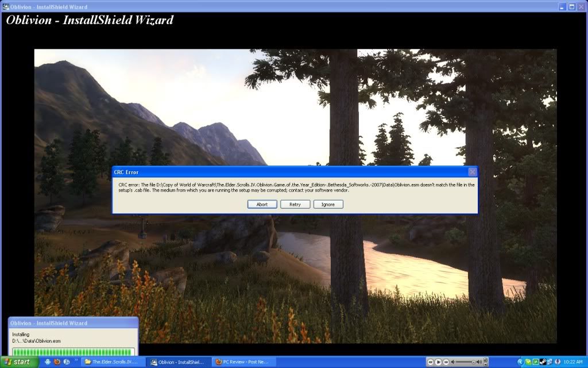Image resolution: width=588 pixels, height=368 pixels.
Task: Launch Firefox from the Quick Launch bar
Action: [x=57, y=362]
